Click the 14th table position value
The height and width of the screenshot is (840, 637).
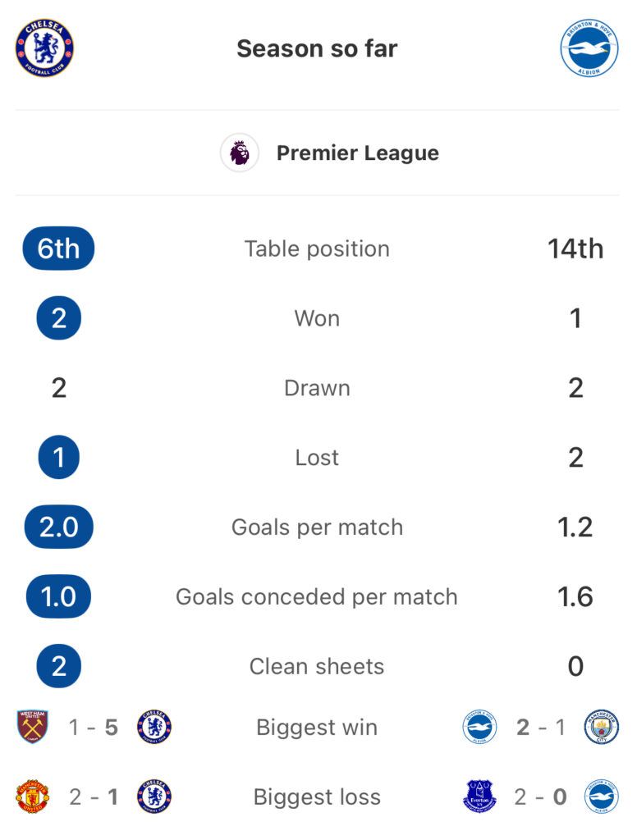pos(575,249)
